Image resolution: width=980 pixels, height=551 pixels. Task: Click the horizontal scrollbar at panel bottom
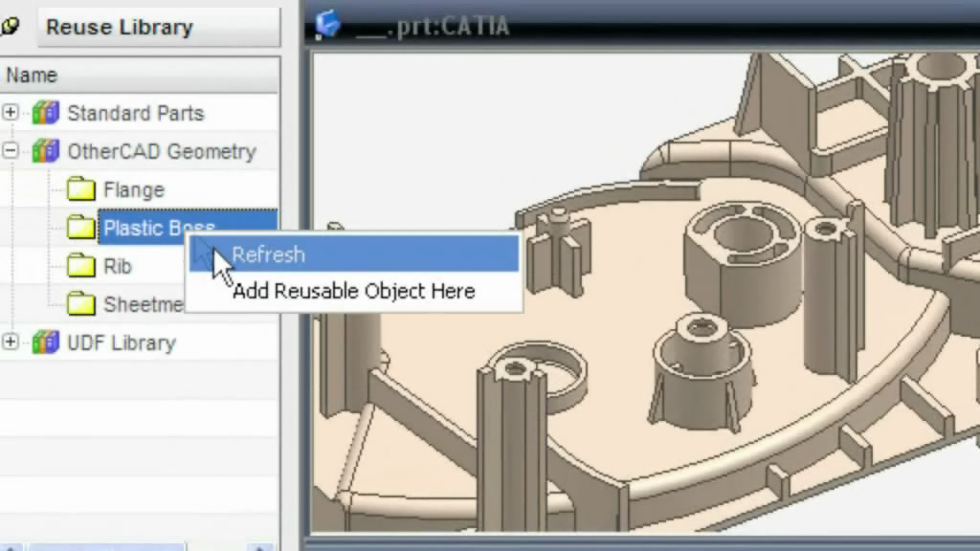(x=105, y=545)
